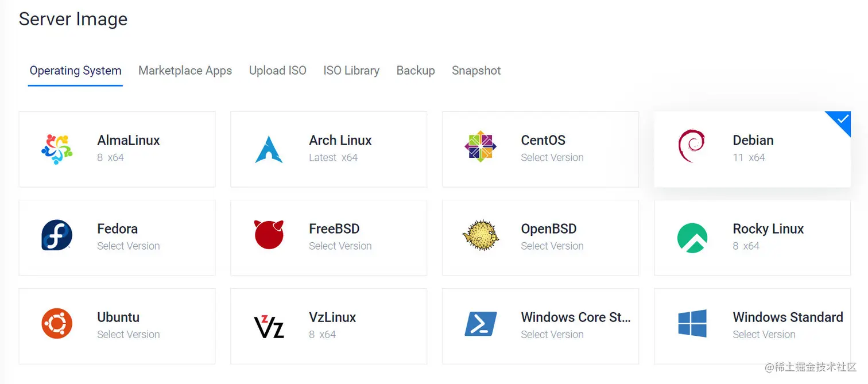Deselect the Debian 11 x64 image
Screen dimensions: 868x384
click(753, 149)
